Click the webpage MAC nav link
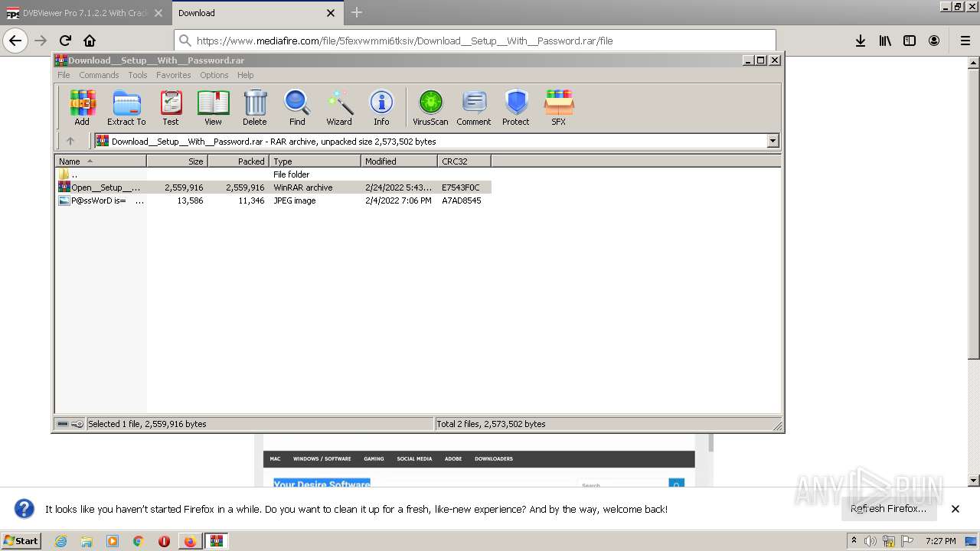 [275, 459]
